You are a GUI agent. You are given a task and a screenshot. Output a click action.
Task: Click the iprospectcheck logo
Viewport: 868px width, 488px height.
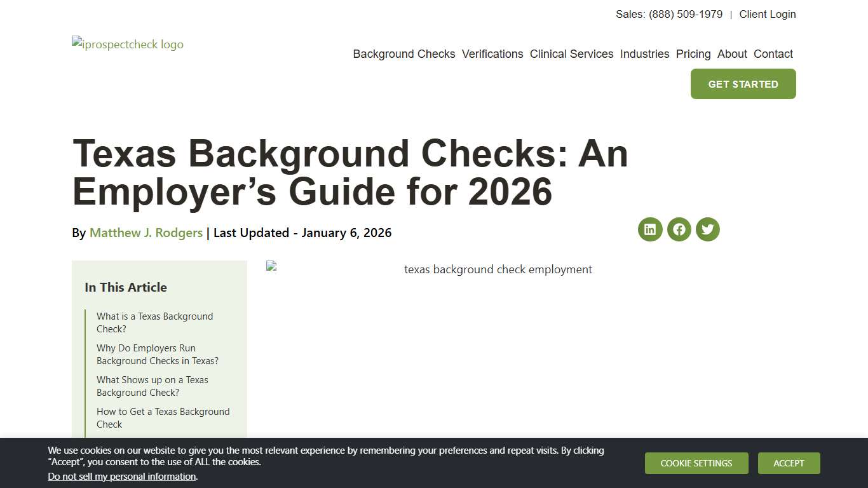point(127,44)
